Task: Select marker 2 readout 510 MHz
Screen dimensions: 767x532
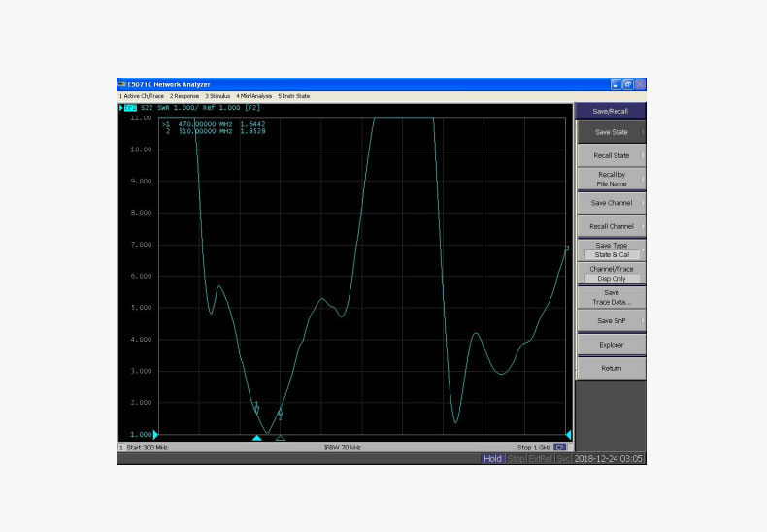Action: point(216,131)
